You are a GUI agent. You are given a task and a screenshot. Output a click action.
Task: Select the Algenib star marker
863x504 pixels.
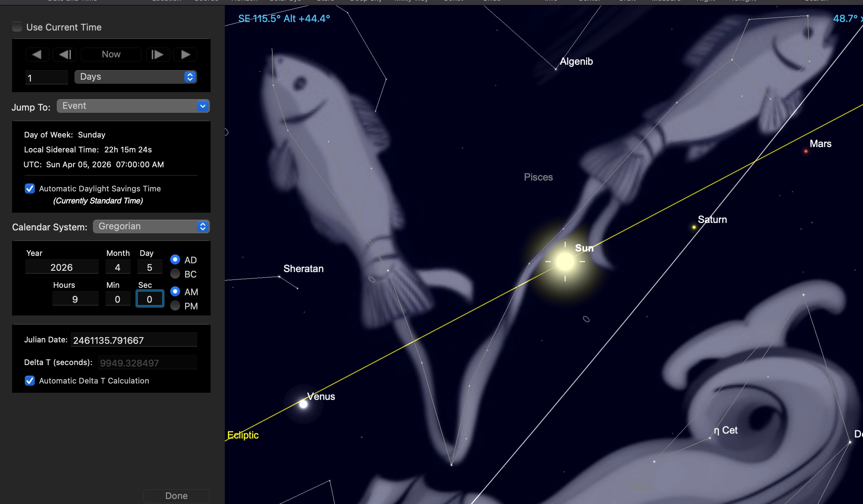pyautogui.click(x=556, y=69)
